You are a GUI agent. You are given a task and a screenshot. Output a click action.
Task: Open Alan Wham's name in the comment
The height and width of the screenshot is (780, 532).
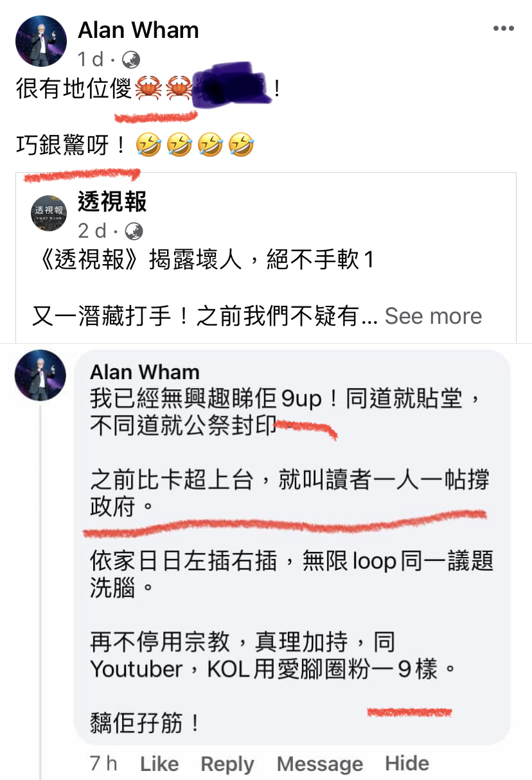click(x=145, y=371)
